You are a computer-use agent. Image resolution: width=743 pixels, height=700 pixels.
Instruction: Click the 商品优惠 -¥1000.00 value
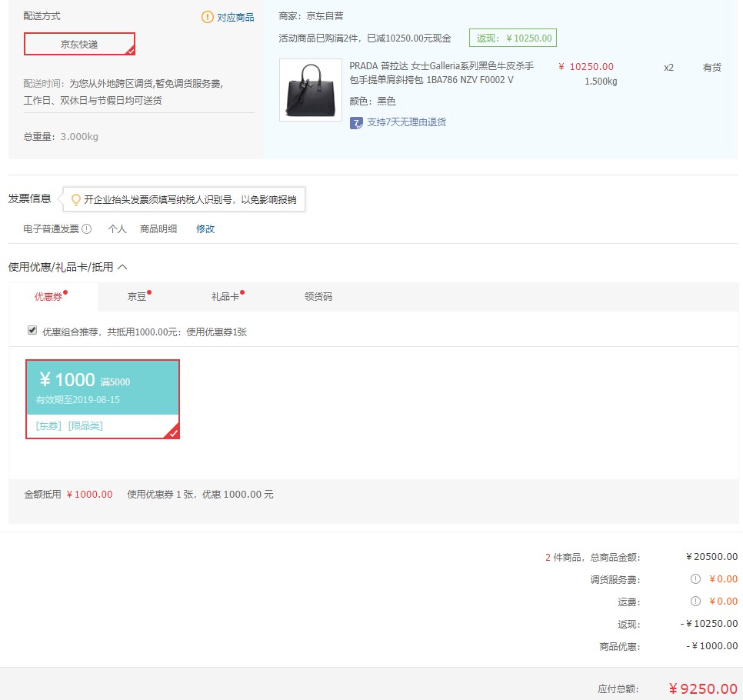pos(712,645)
